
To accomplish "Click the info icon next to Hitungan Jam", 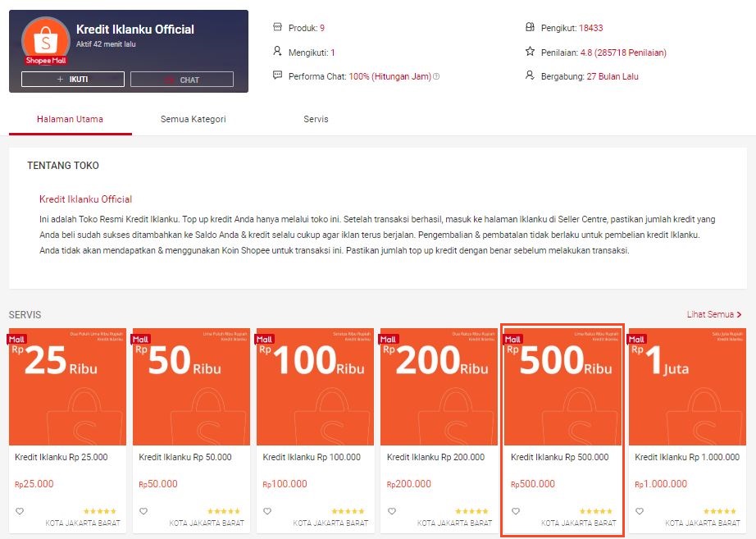I will coord(436,76).
